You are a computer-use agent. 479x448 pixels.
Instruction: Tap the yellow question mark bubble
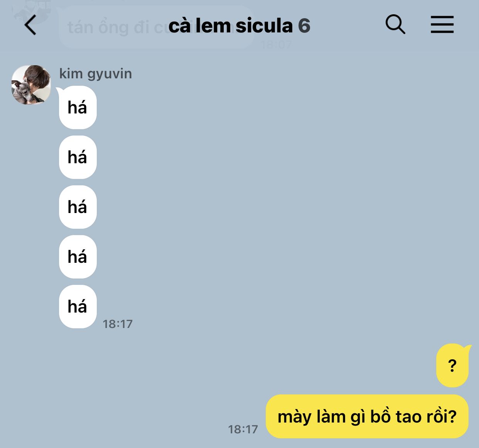tap(452, 365)
